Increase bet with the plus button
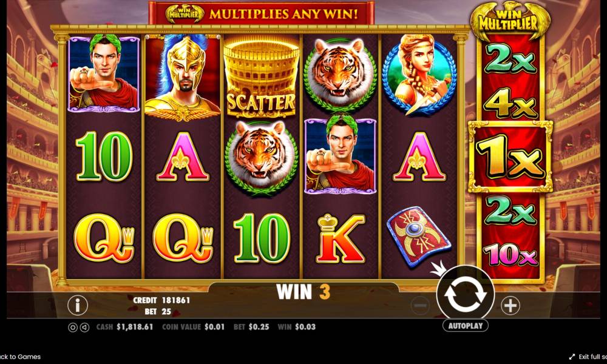The height and width of the screenshot is (364, 607). pos(510,306)
